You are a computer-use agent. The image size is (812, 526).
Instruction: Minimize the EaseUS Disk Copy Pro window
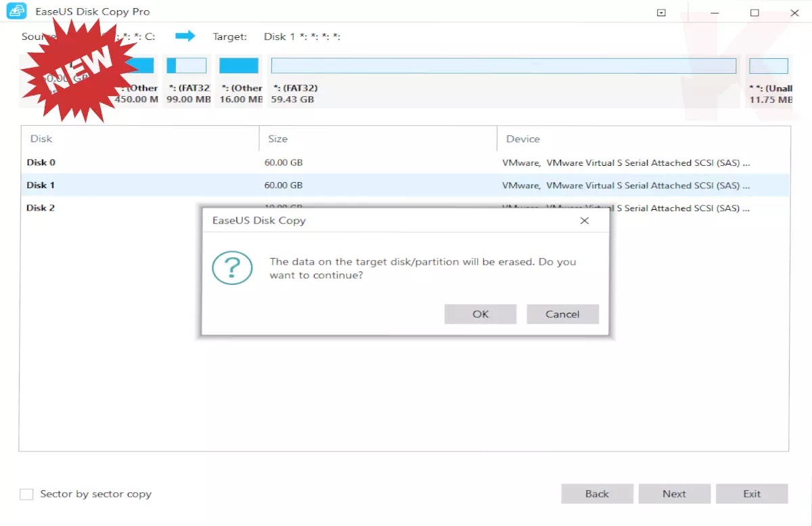(715, 13)
